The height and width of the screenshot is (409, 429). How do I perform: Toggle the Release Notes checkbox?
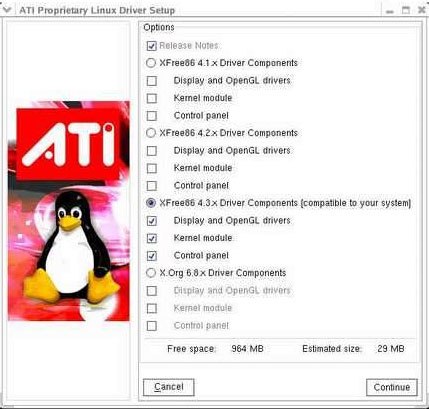[x=152, y=46]
